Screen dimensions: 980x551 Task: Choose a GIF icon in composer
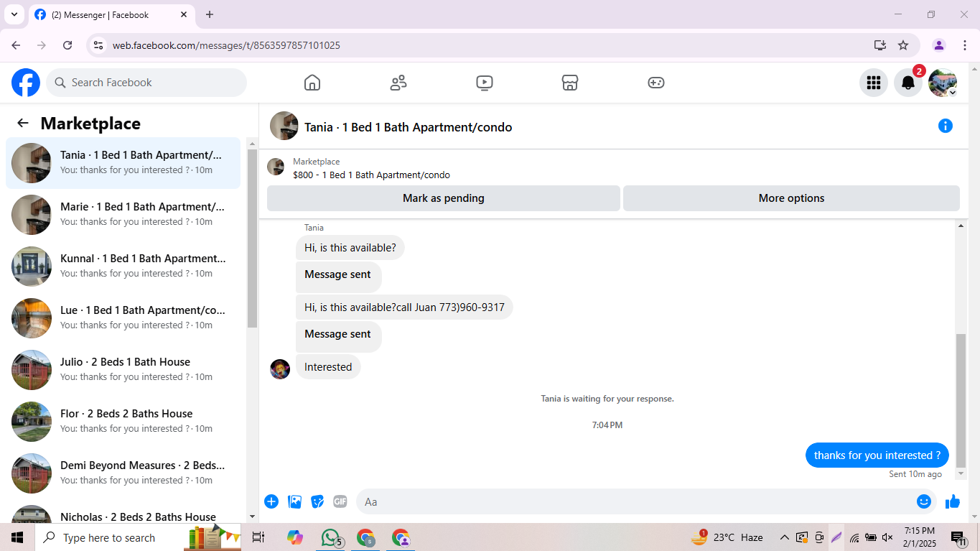click(x=340, y=501)
